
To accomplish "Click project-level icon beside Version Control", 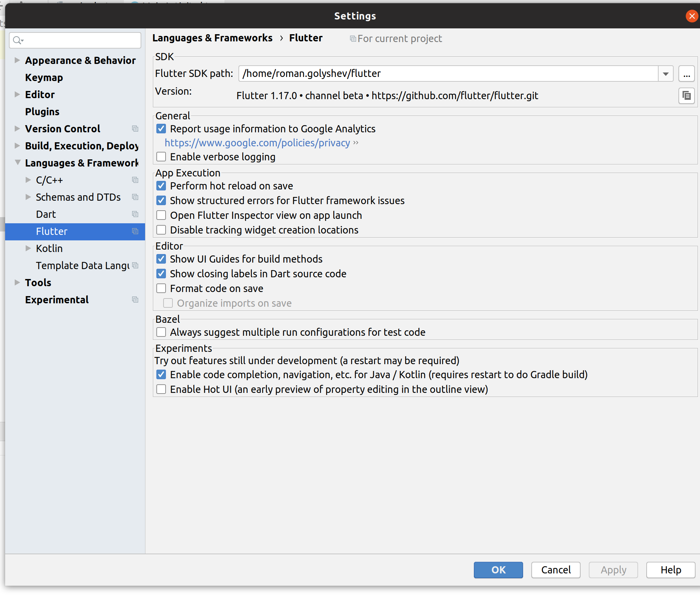I will 135,129.
